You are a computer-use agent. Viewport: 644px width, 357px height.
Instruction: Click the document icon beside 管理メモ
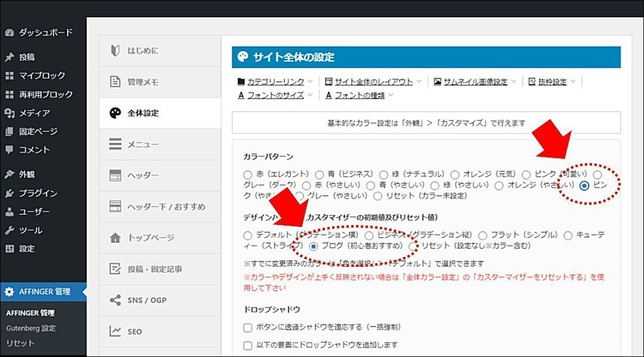(115, 82)
